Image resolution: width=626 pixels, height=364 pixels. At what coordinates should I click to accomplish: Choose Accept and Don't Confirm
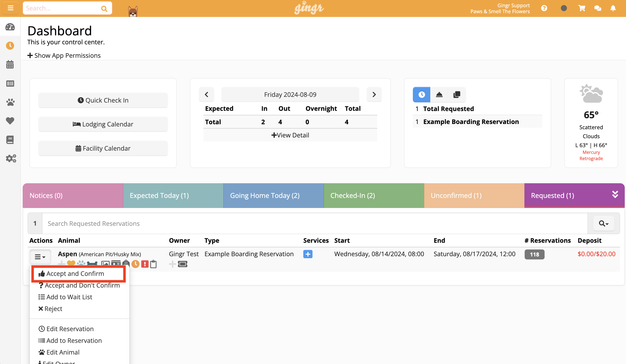tap(79, 285)
